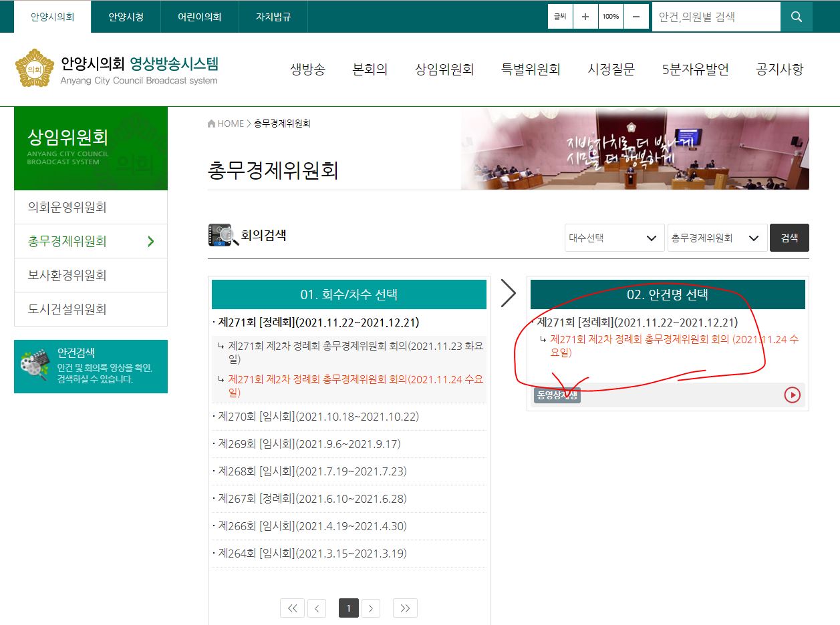Click the magnifier search icon in header
This screenshot has width=840, height=625.
797,17
